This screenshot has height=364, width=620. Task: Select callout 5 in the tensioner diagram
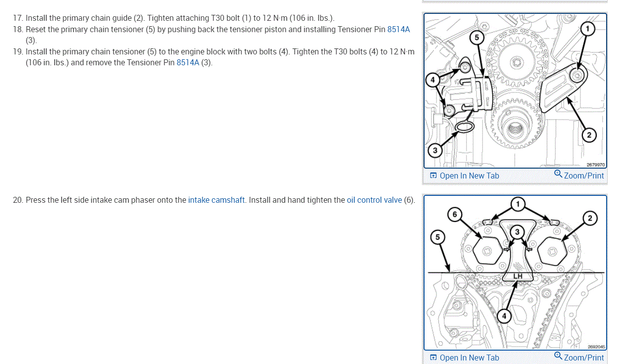pyautogui.click(x=476, y=37)
